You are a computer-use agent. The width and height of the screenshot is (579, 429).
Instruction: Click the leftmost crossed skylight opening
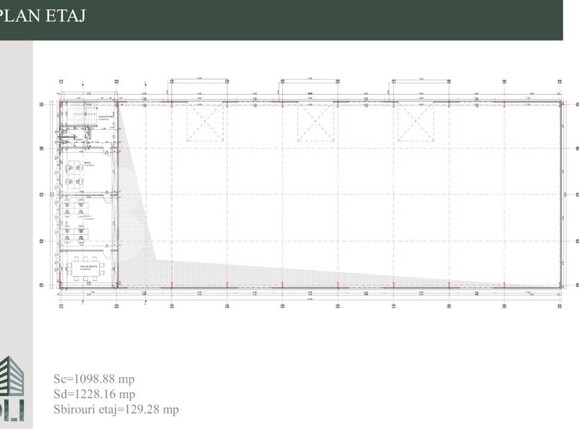coord(205,122)
